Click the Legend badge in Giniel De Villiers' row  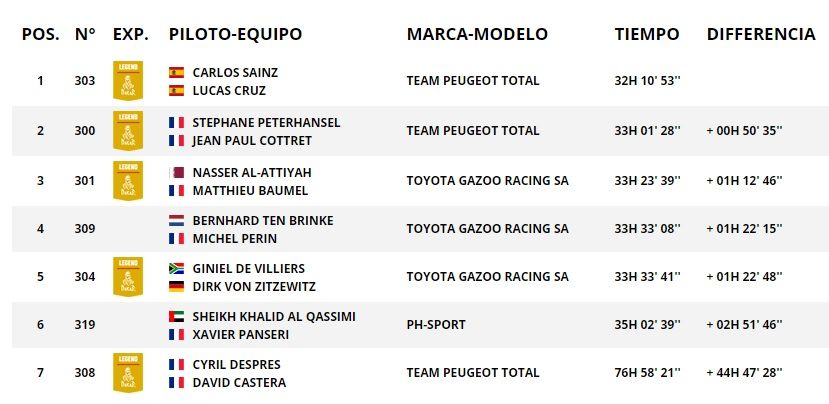pyautogui.click(x=128, y=277)
